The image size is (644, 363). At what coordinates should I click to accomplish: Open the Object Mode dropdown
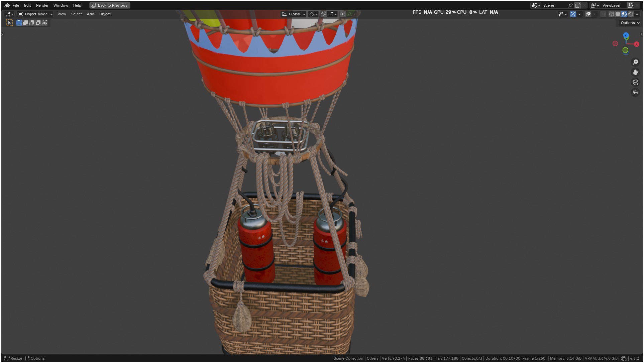click(x=35, y=14)
